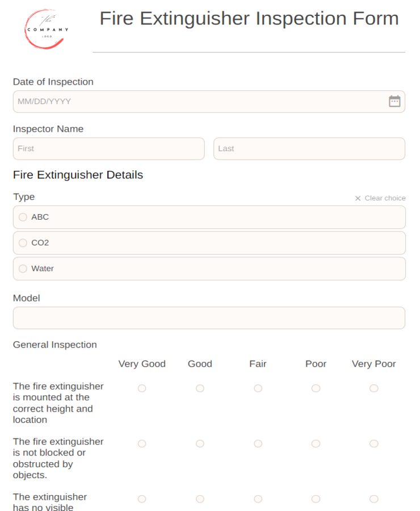Image resolution: width=420 pixels, height=511 pixels.
Task: Click the Model text field
Action: (x=209, y=318)
